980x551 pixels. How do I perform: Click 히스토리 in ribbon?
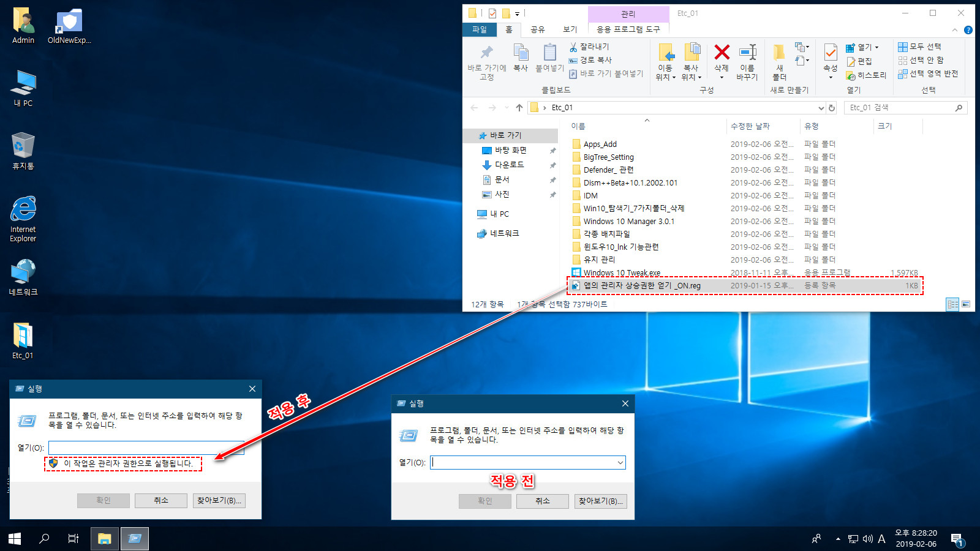point(866,75)
